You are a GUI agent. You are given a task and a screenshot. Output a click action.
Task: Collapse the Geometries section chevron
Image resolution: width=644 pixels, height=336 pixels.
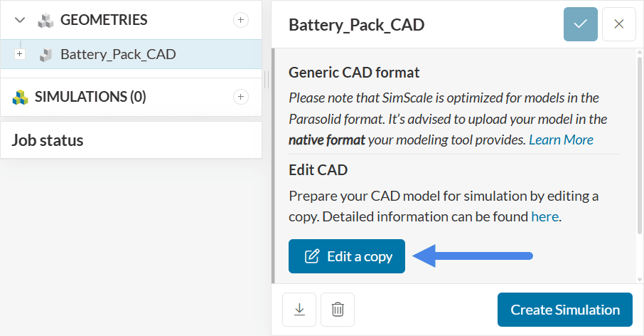20,20
